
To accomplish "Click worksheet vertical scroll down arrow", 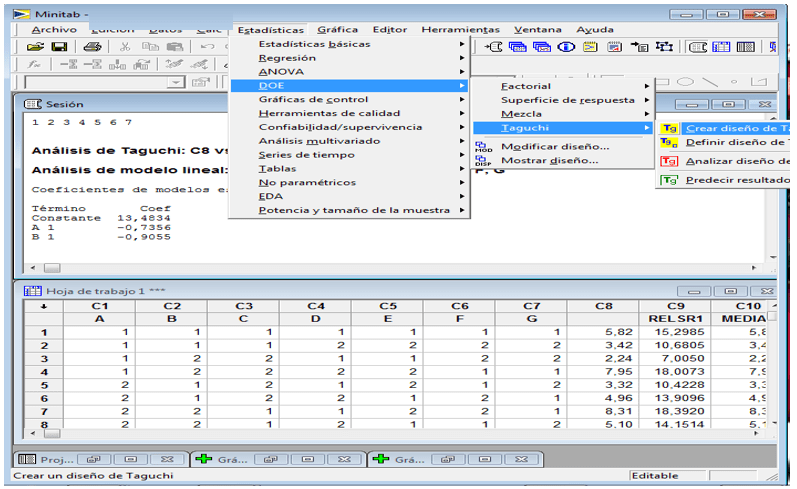I will [x=773, y=423].
